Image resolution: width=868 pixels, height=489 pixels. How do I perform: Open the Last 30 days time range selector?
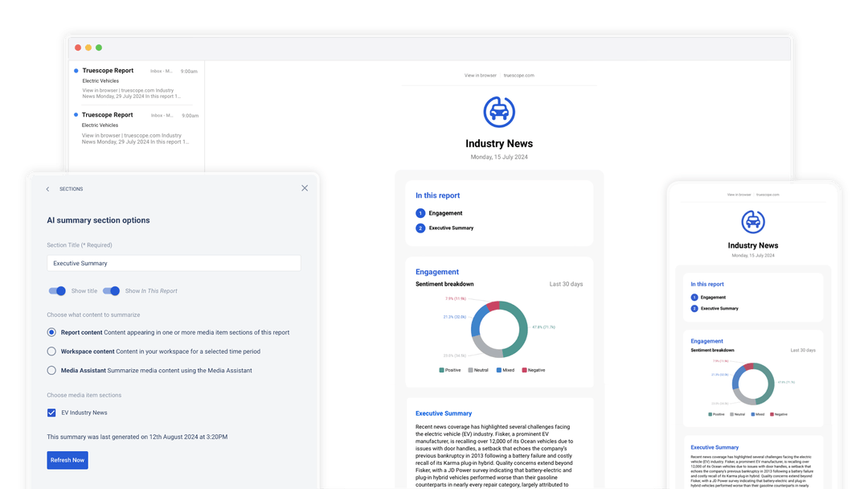pyautogui.click(x=566, y=284)
